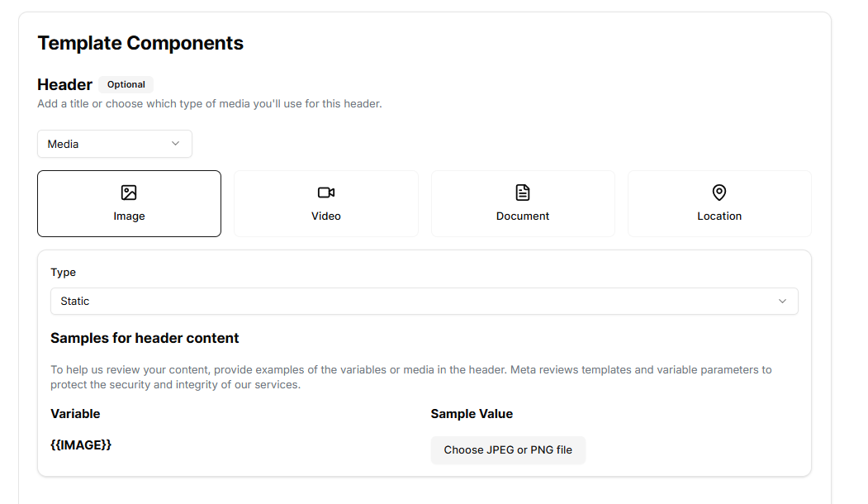Click the Sample Value column label
The height and width of the screenshot is (504, 868).
coord(472,413)
